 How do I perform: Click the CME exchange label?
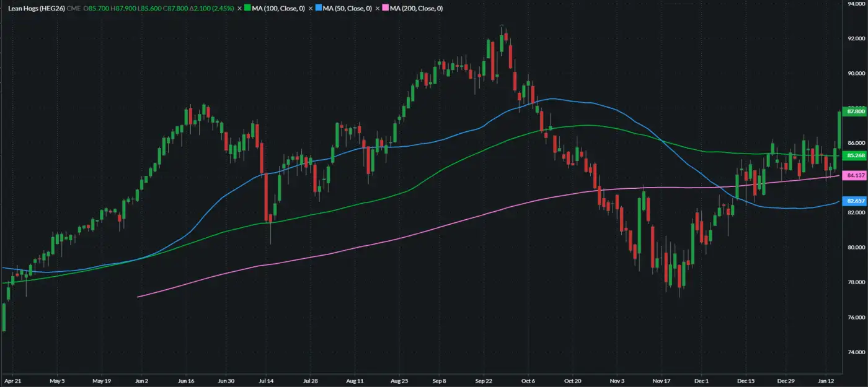point(73,9)
